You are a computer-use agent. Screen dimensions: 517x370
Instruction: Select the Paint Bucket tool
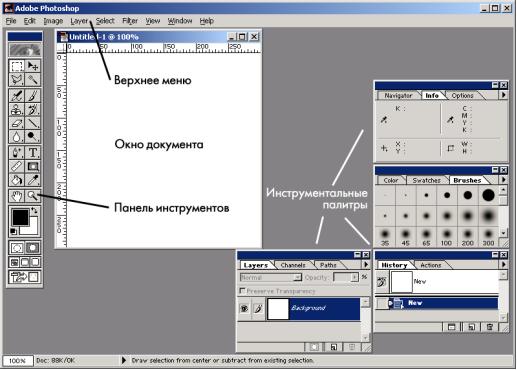(17, 180)
